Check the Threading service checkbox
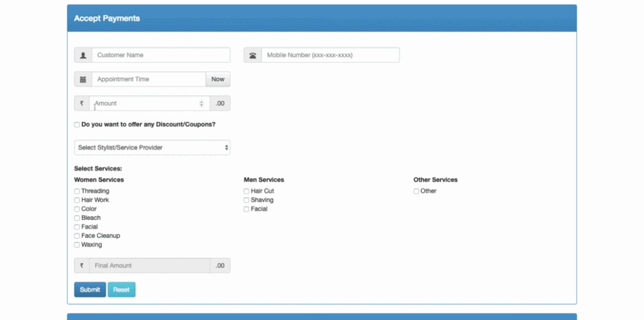Viewport: 644px width, 320px height. pos(77,191)
